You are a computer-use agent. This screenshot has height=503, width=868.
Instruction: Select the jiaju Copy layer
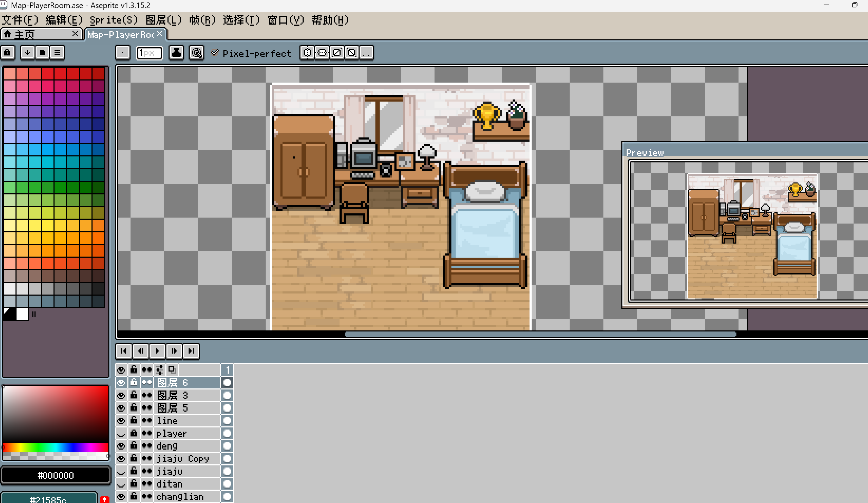183,459
